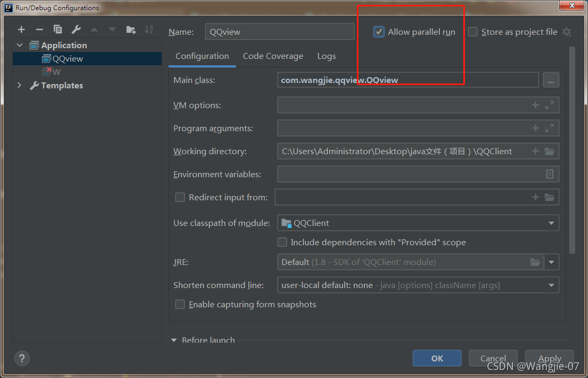
Task: Click the Main class input field
Action: (x=408, y=80)
